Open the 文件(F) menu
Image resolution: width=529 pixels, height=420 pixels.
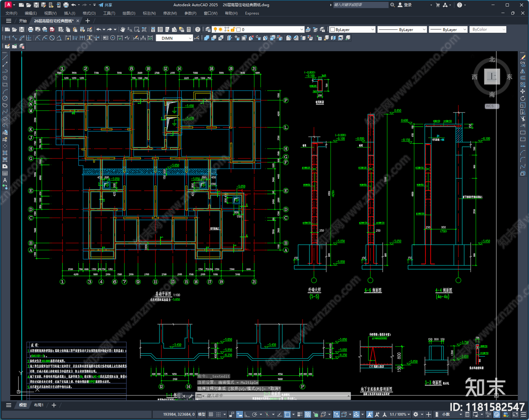11,13
